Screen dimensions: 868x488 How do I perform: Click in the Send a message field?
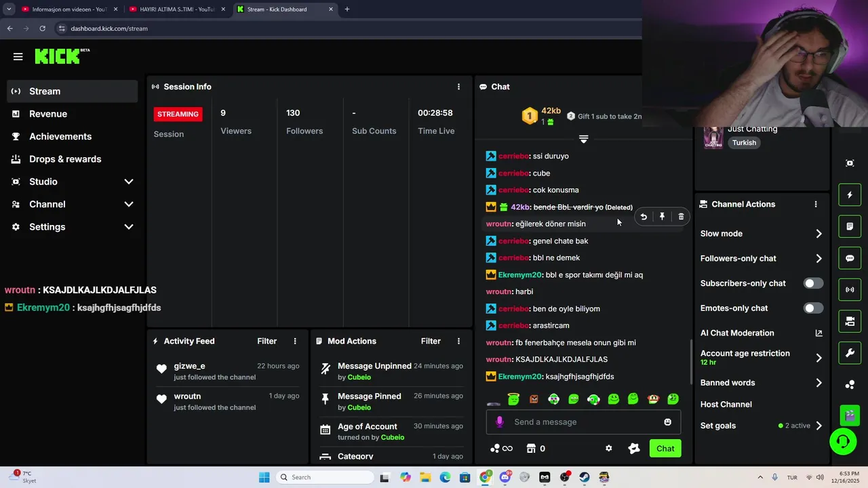583,422
